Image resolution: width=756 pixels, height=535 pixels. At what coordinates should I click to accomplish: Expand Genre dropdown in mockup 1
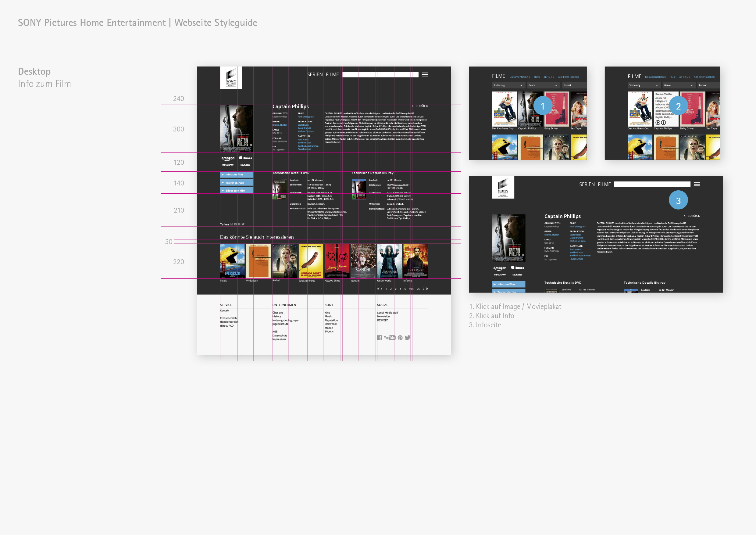(543, 85)
